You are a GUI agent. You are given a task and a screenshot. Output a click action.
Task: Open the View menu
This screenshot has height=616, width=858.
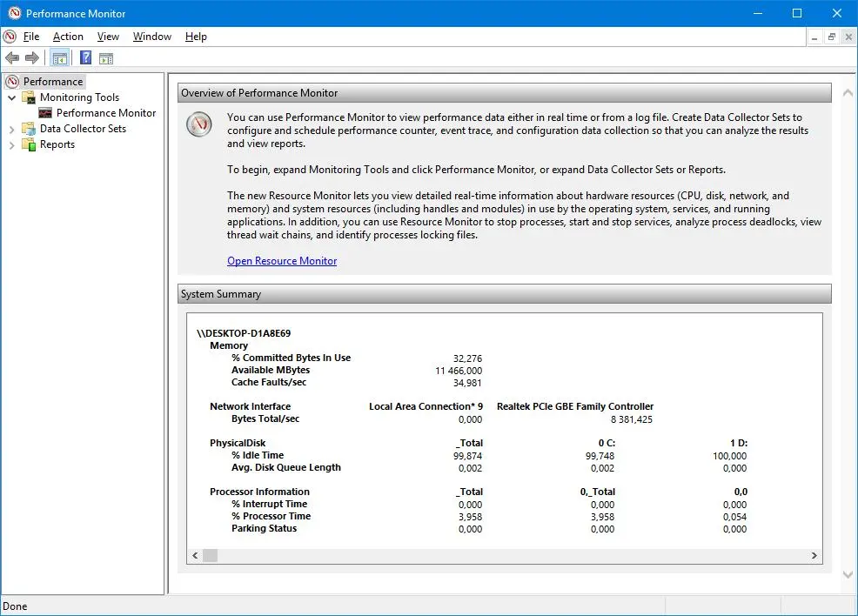(108, 37)
